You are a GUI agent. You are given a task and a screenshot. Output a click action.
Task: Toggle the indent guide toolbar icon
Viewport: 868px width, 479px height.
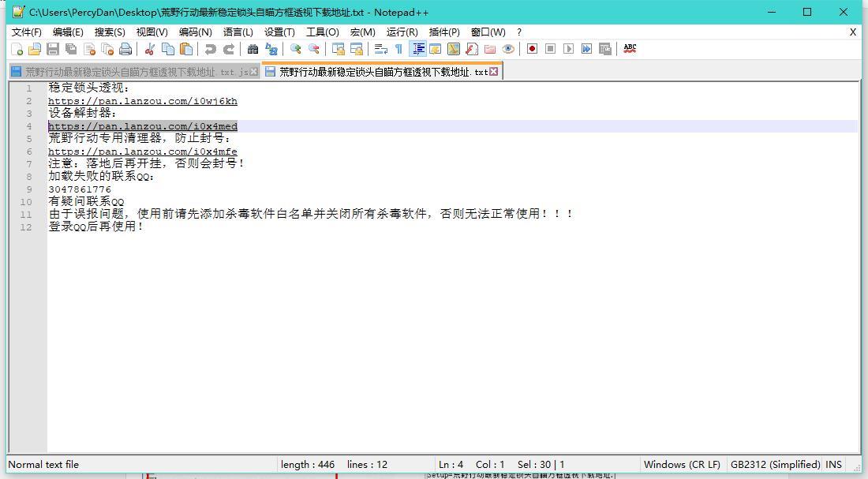click(417, 49)
